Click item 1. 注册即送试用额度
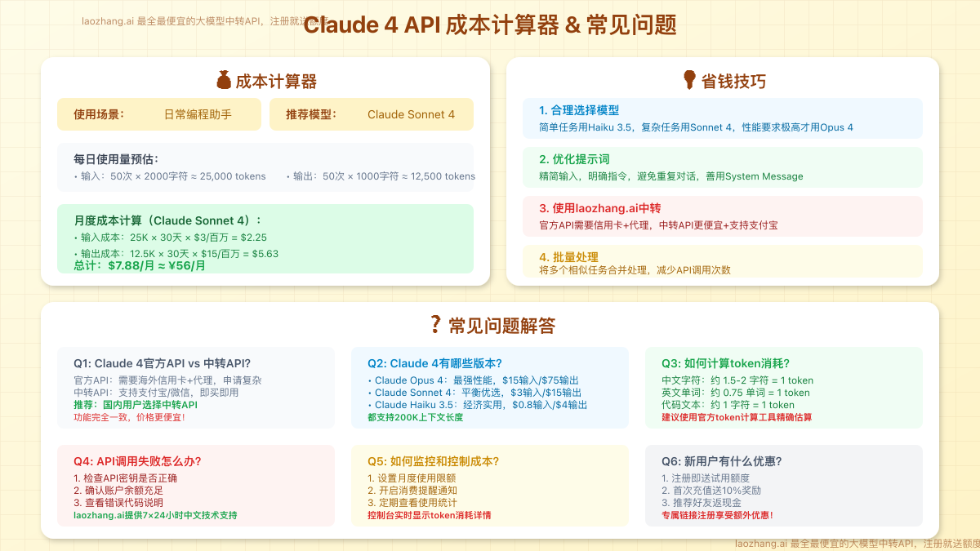 tap(706, 478)
